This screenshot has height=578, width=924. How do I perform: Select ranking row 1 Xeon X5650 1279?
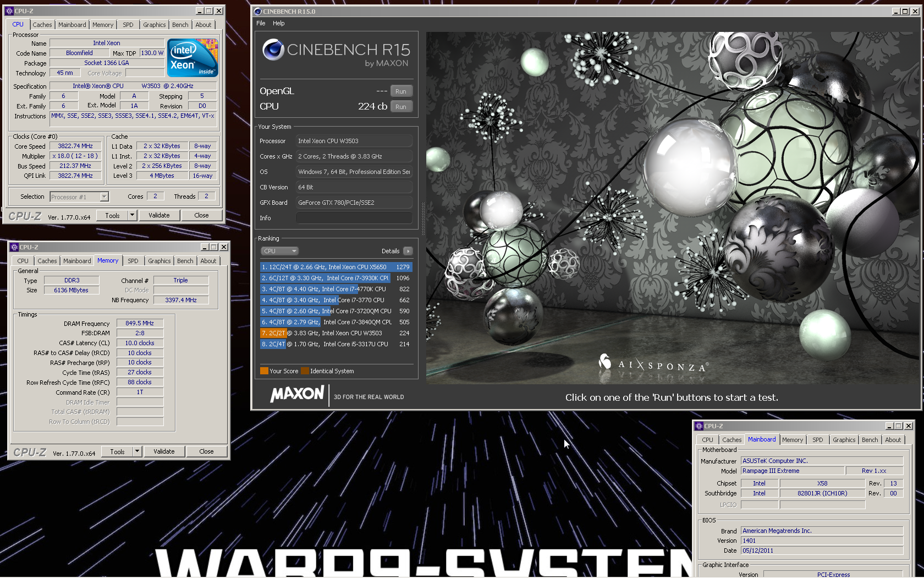(335, 267)
